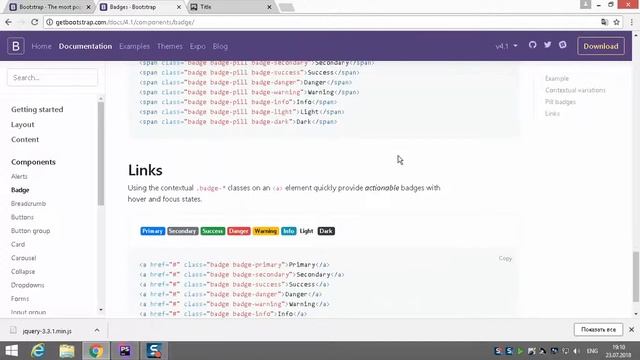Click the Bootstrap logo in navbar

point(16,46)
